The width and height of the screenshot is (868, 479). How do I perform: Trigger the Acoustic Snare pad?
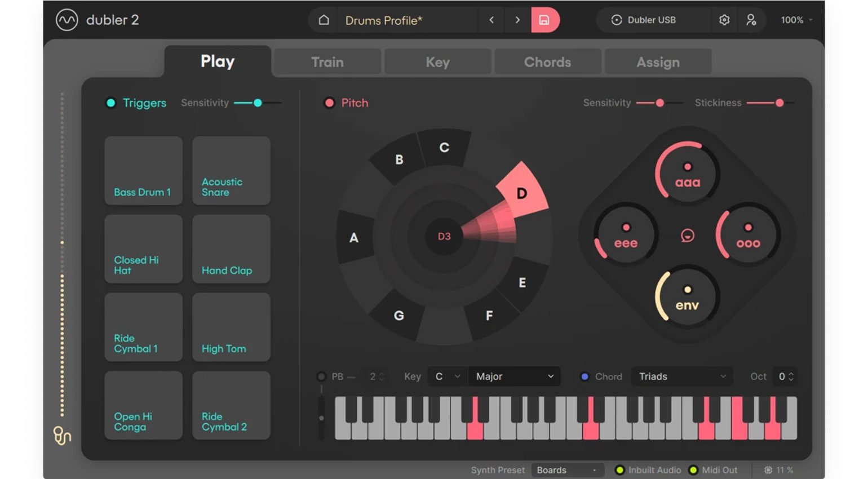[x=231, y=171]
